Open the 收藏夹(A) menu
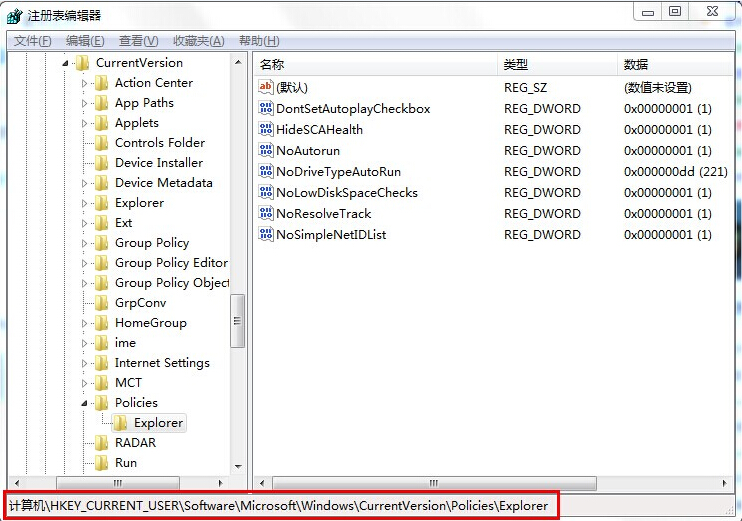Viewport: 742px width, 521px height. pos(199,41)
